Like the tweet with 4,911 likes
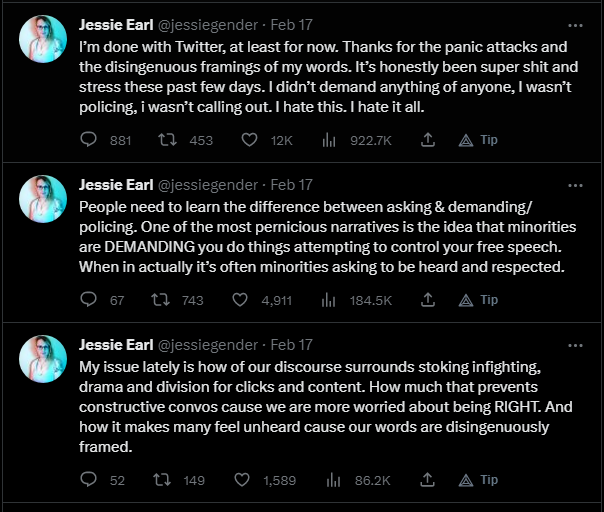 click(240, 300)
